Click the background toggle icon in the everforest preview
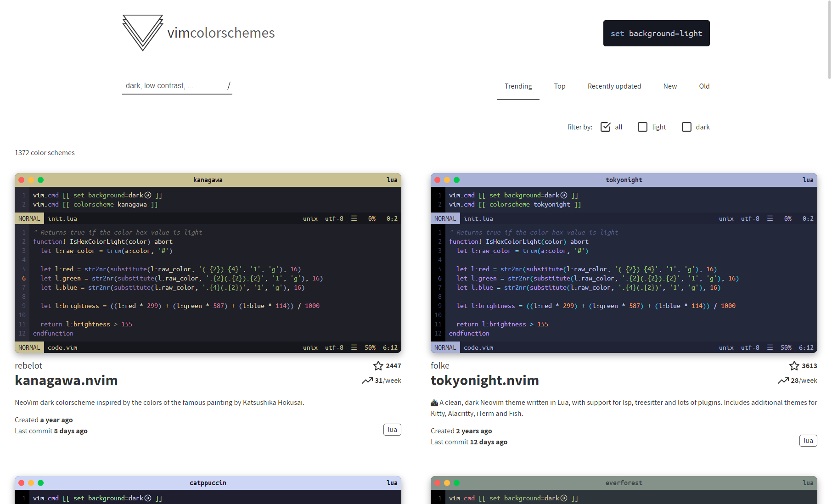 [x=564, y=498]
